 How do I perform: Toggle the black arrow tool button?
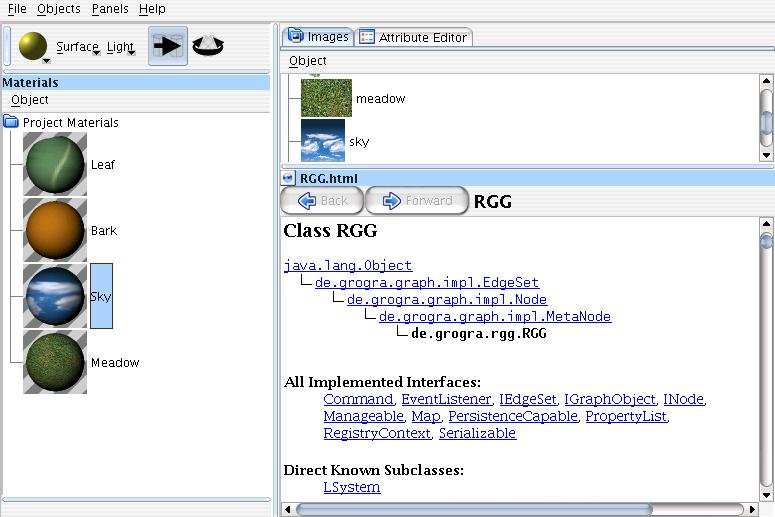(168, 46)
